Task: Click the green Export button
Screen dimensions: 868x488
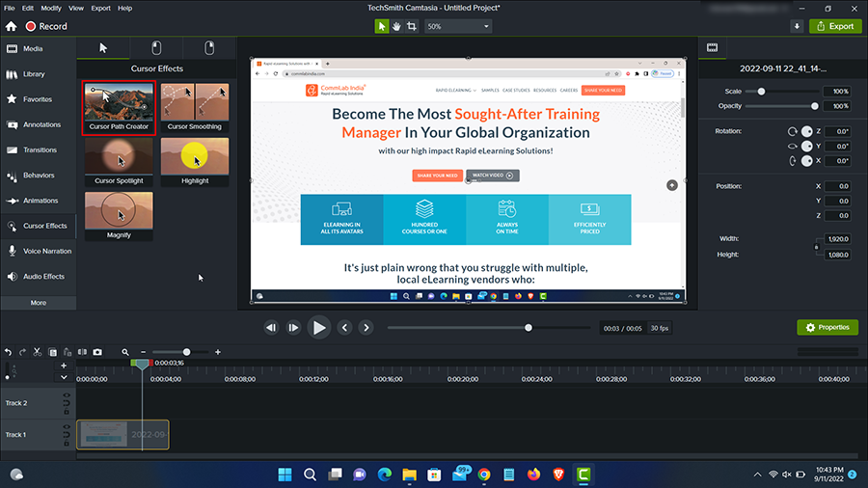Action: click(x=835, y=26)
